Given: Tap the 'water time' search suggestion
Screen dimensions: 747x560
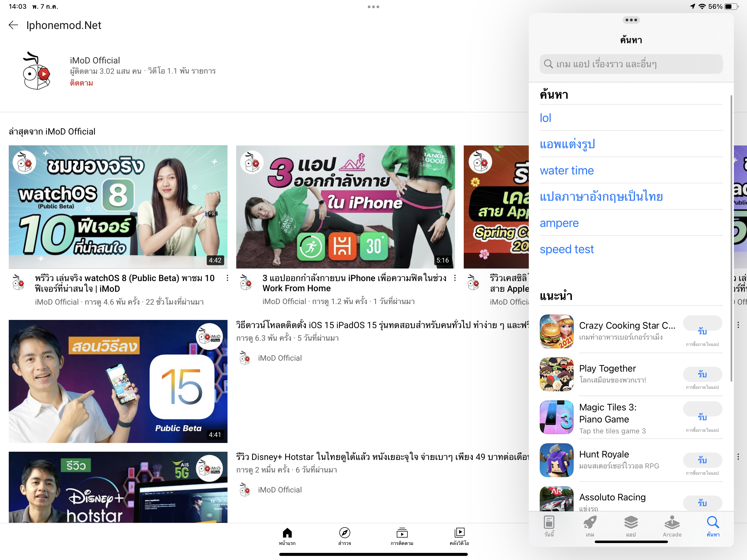Looking at the screenshot, I should [567, 171].
